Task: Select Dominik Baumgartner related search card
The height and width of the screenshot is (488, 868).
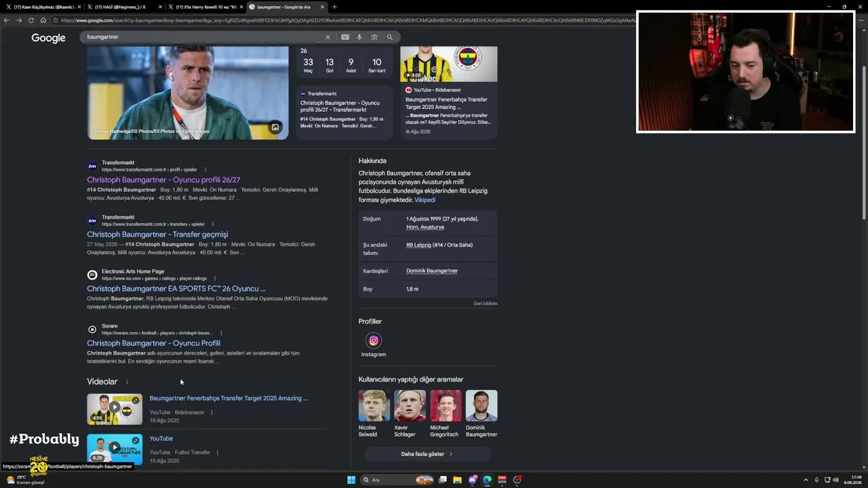Action: coord(481,414)
